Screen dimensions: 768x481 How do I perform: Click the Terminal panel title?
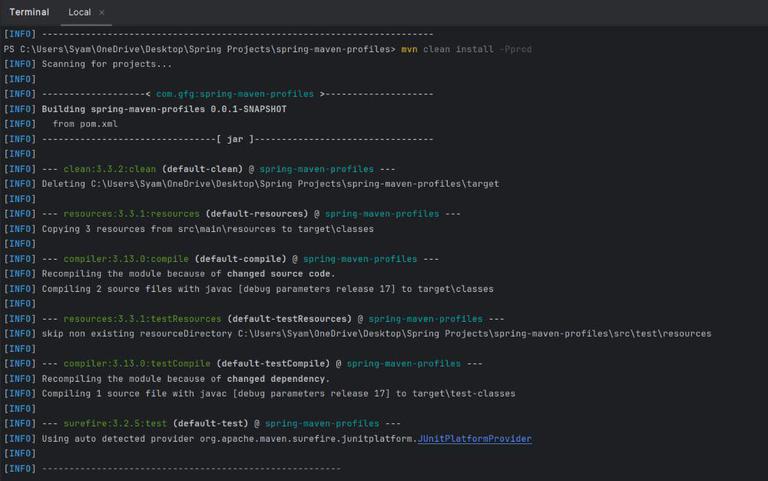(x=29, y=12)
